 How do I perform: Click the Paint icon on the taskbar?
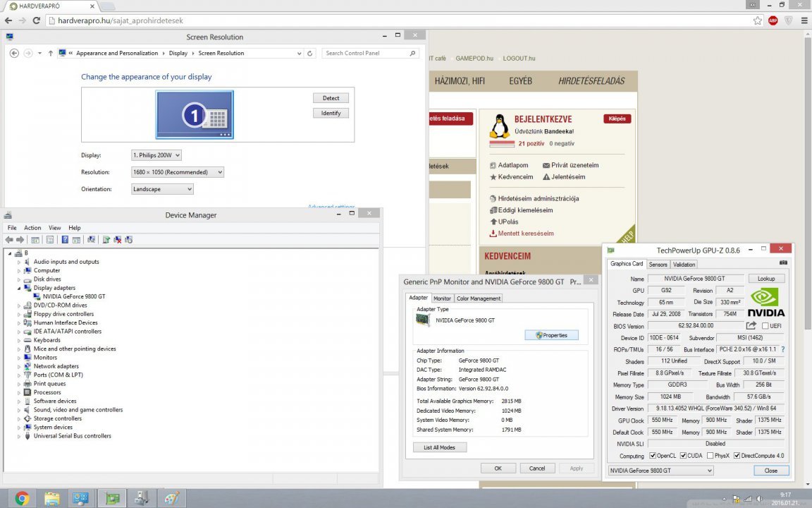pyautogui.click(x=171, y=499)
